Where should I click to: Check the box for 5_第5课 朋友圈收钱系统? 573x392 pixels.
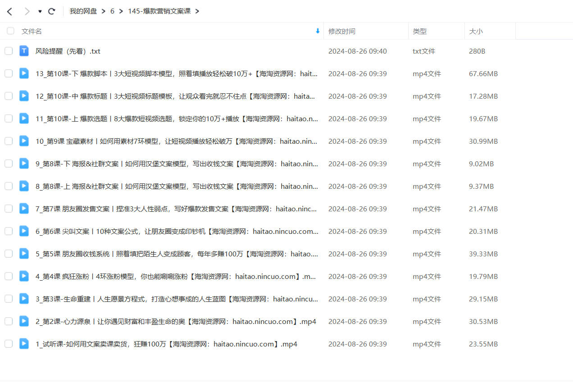pos(9,254)
